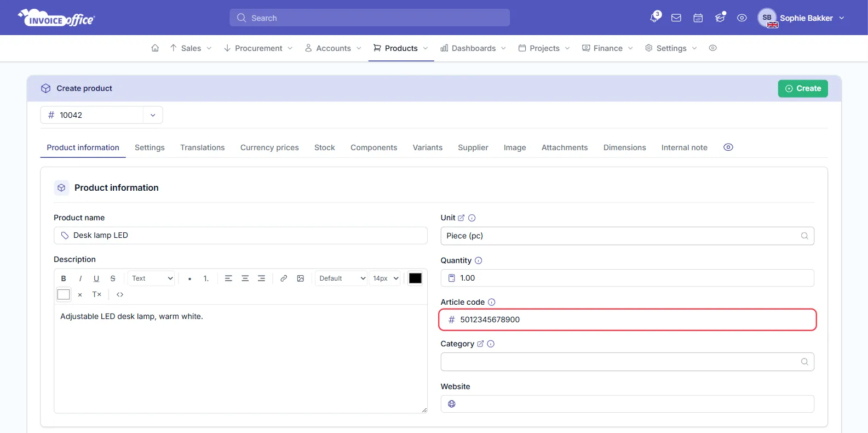868x433 pixels.
Task: Apply strikethrough formatting in editor
Action: [113, 278]
